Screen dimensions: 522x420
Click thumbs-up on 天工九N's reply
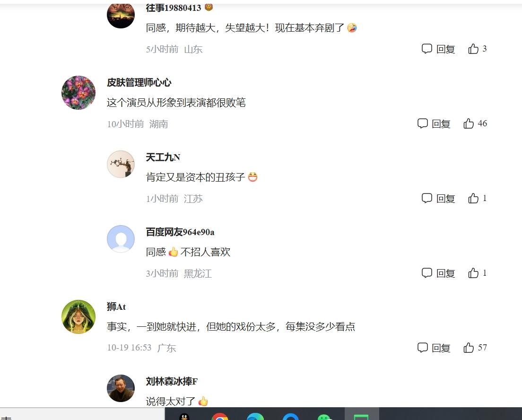click(473, 199)
